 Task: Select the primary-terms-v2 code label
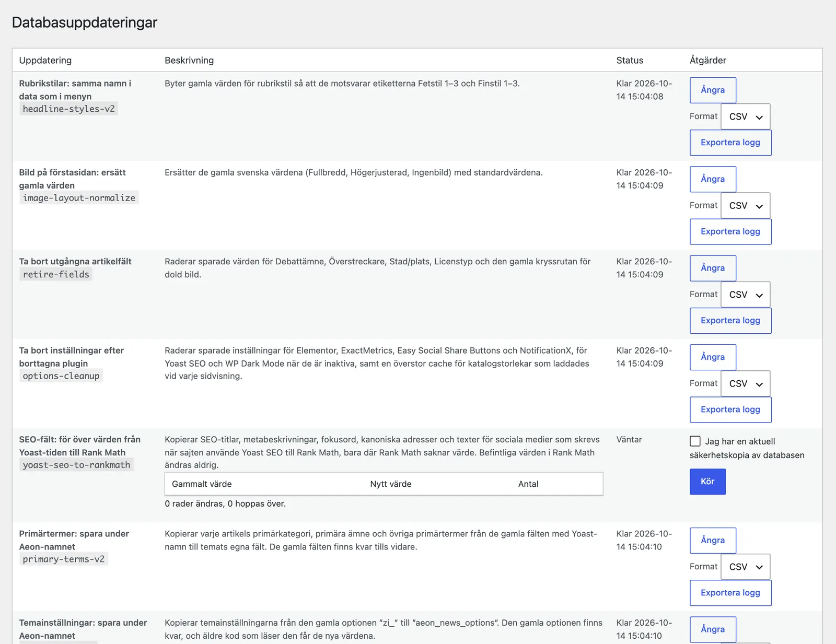click(64, 559)
